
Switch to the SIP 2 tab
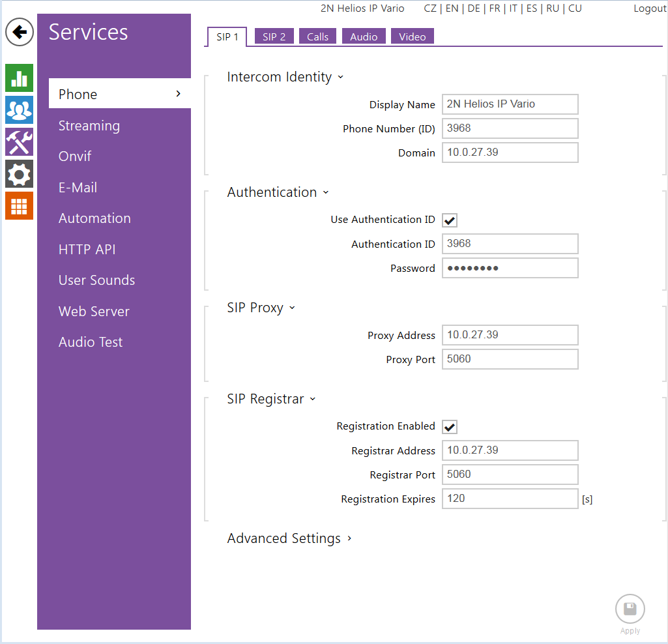(x=274, y=37)
